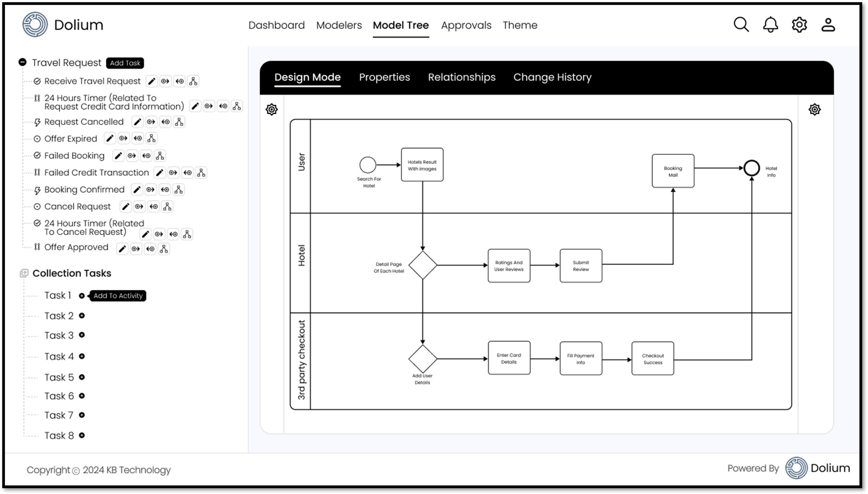This screenshot has width=868, height=494.
Task: Click outgoing arrow icon beside Offer Expired
Action: click(123, 138)
